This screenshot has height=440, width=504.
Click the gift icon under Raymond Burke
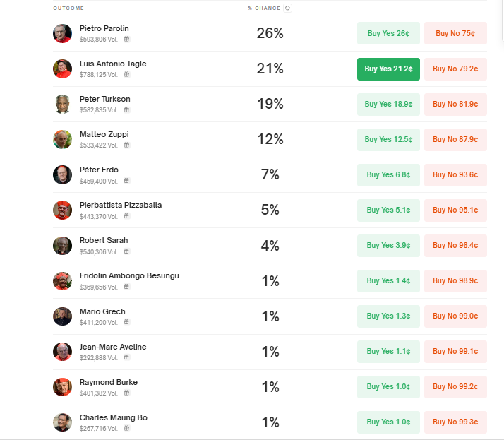pos(126,393)
